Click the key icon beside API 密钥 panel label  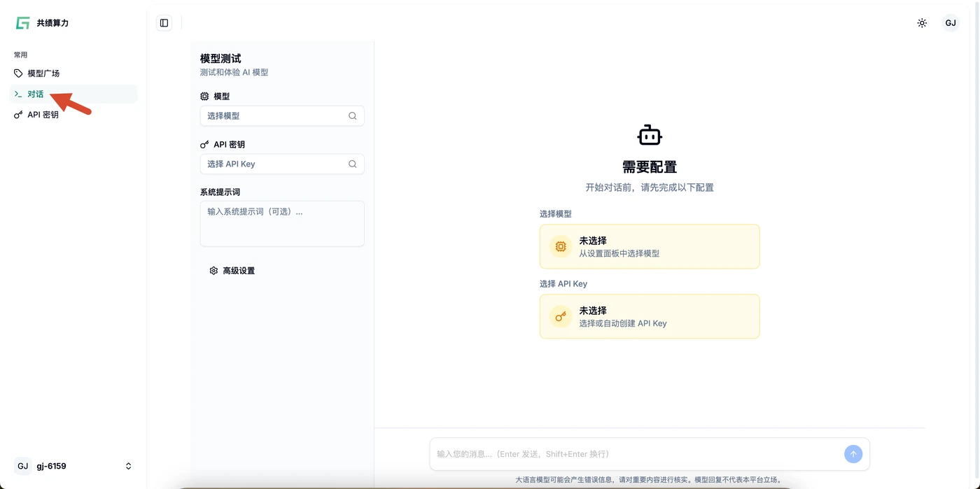point(204,145)
